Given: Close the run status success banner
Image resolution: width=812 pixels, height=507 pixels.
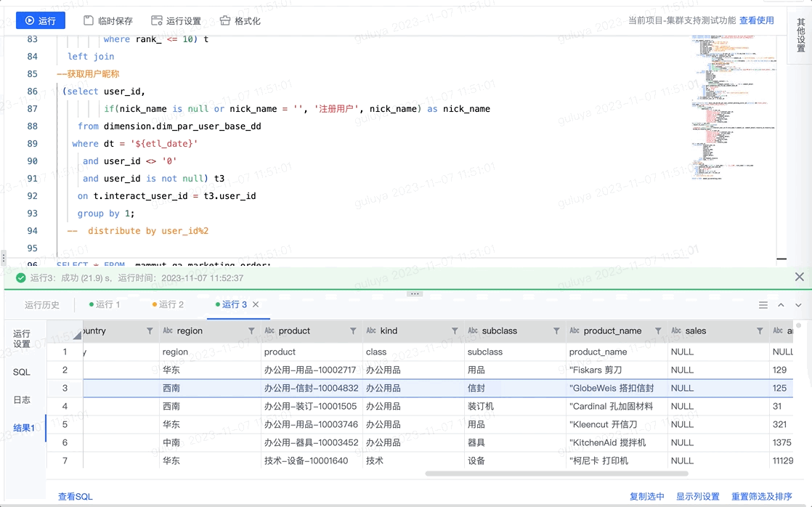Looking at the screenshot, I should 799,277.
